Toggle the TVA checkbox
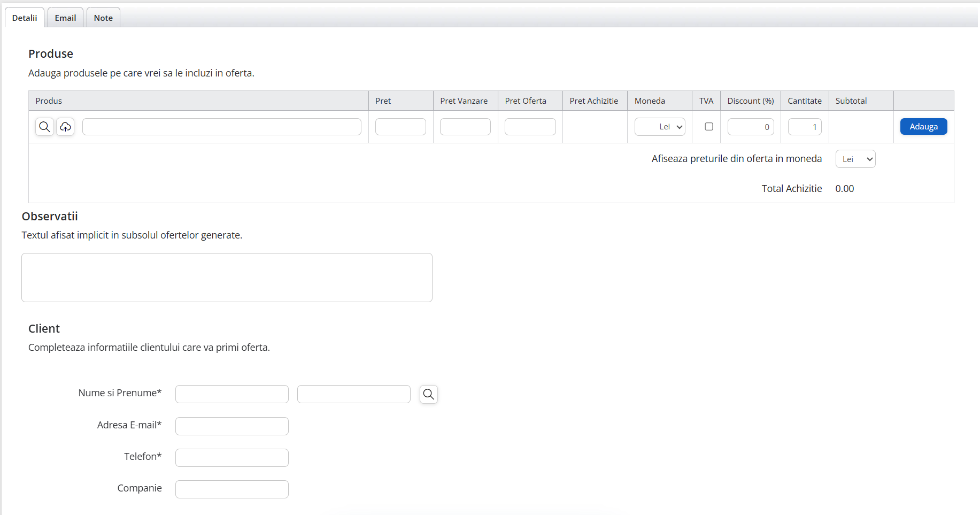This screenshot has height=515, width=980. click(x=709, y=127)
